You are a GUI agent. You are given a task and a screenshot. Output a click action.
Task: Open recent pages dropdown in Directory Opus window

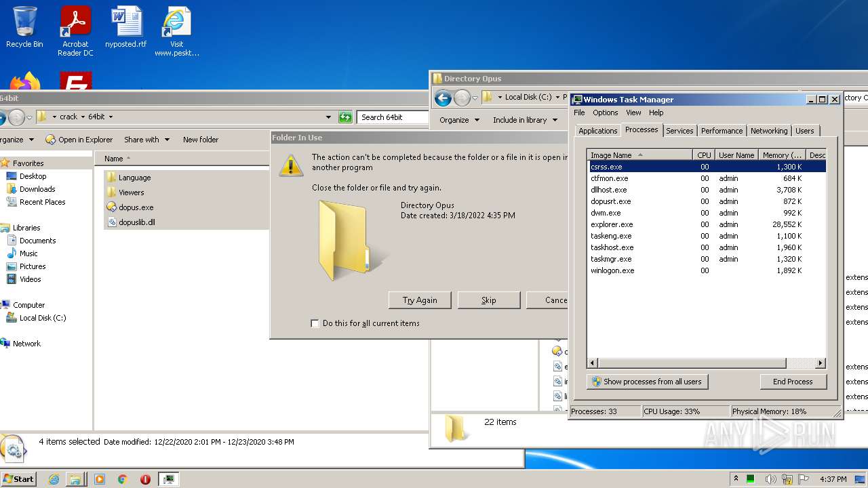(x=475, y=98)
